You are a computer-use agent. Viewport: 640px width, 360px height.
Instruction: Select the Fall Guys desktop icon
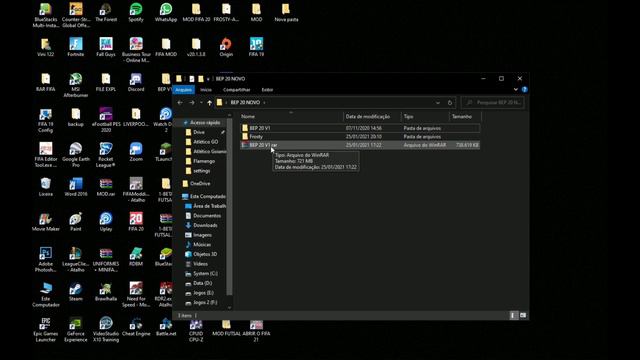click(x=106, y=47)
